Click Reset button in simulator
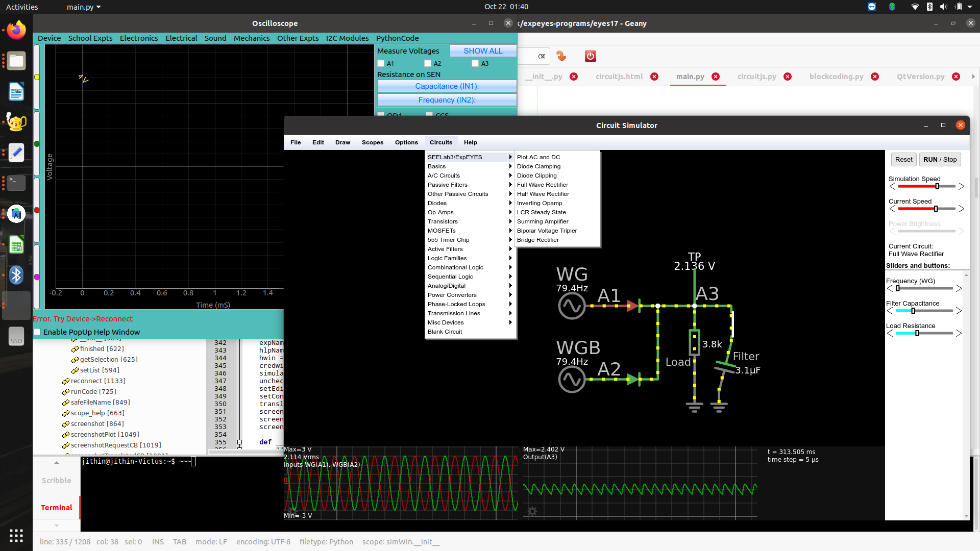The image size is (980, 551). click(x=903, y=160)
